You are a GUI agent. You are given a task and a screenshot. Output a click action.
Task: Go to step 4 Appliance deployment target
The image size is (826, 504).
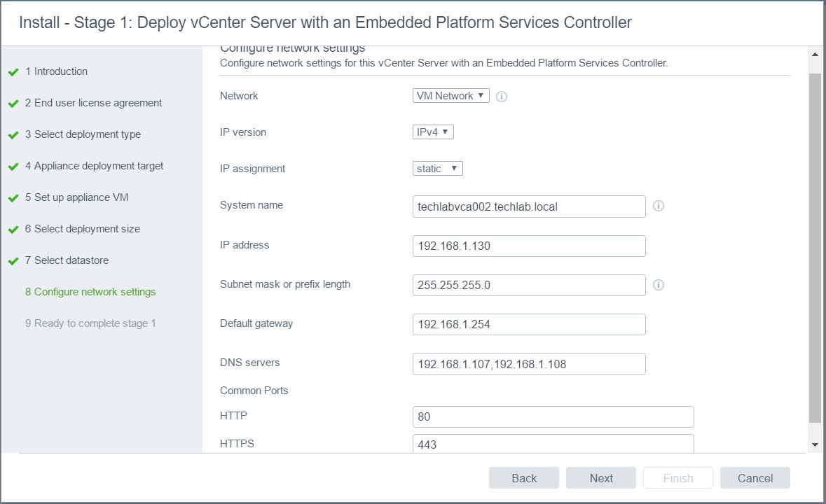coord(94,166)
